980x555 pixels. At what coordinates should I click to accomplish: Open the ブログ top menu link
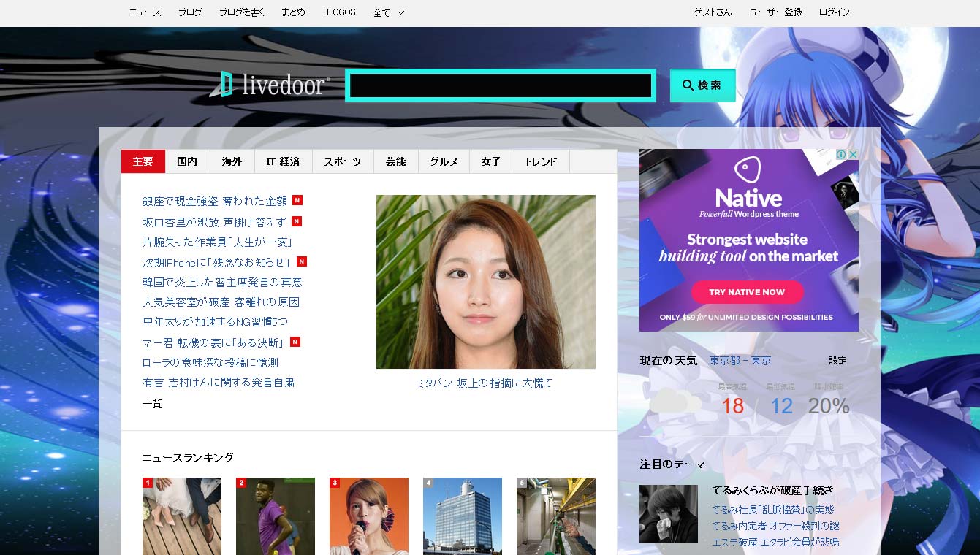[x=190, y=12]
